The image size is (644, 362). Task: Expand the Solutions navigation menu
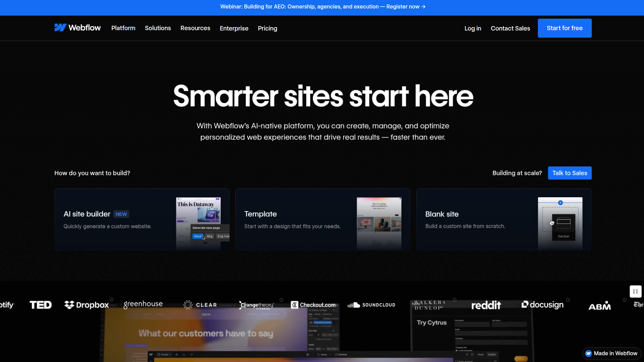[158, 28]
